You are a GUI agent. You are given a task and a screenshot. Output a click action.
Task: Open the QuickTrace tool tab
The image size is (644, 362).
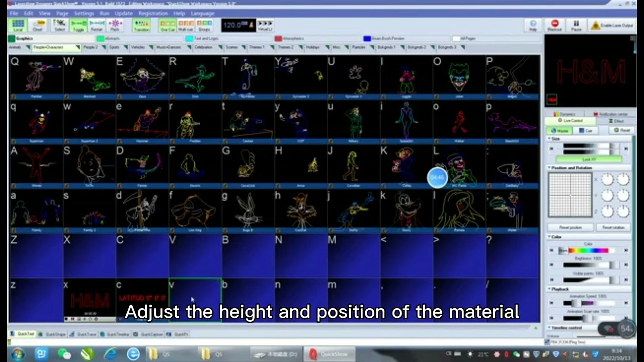(83, 334)
